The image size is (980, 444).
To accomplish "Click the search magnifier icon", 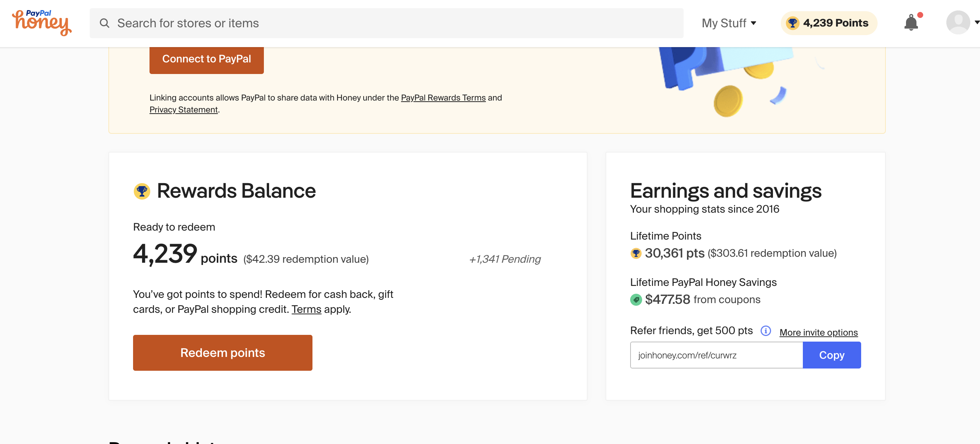I will click(x=105, y=23).
